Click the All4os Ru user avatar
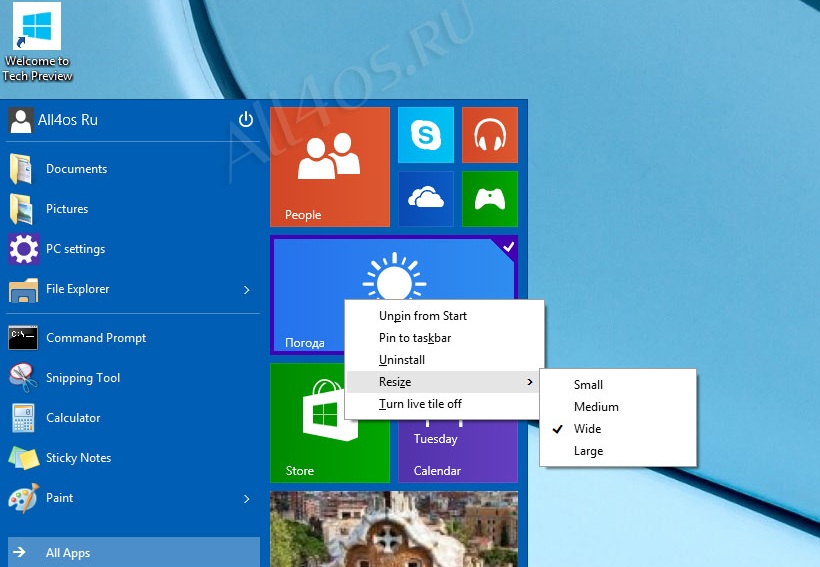 tap(21, 120)
